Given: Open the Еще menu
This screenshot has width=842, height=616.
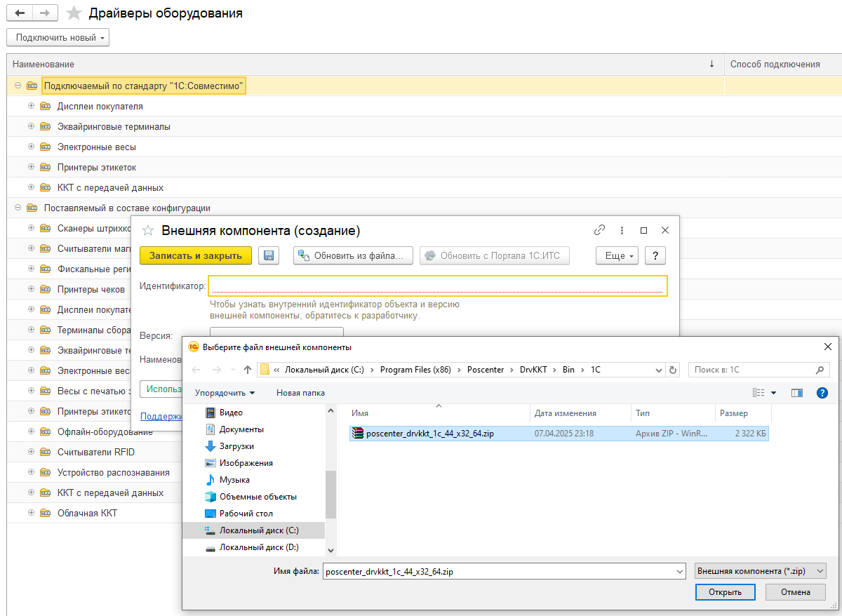Looking at the screenshot, I should click(617, 255).
